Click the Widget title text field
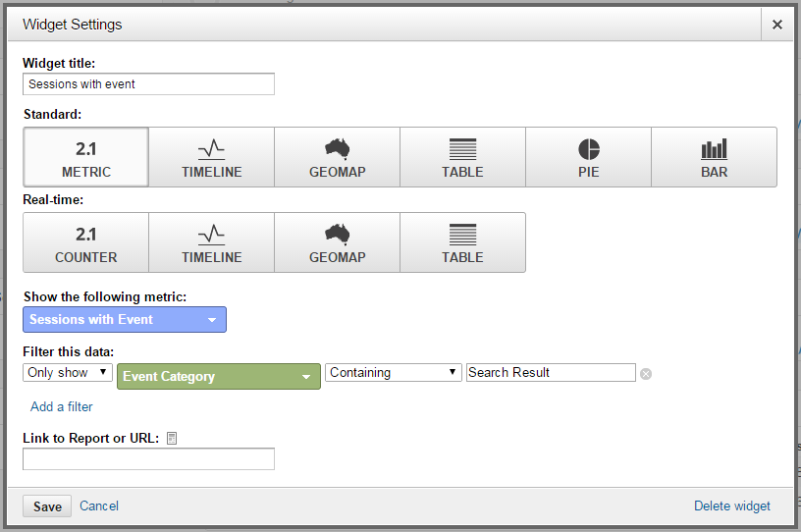Image resolution: width=801 pixels, height=532 pixels. pos(148,84)
